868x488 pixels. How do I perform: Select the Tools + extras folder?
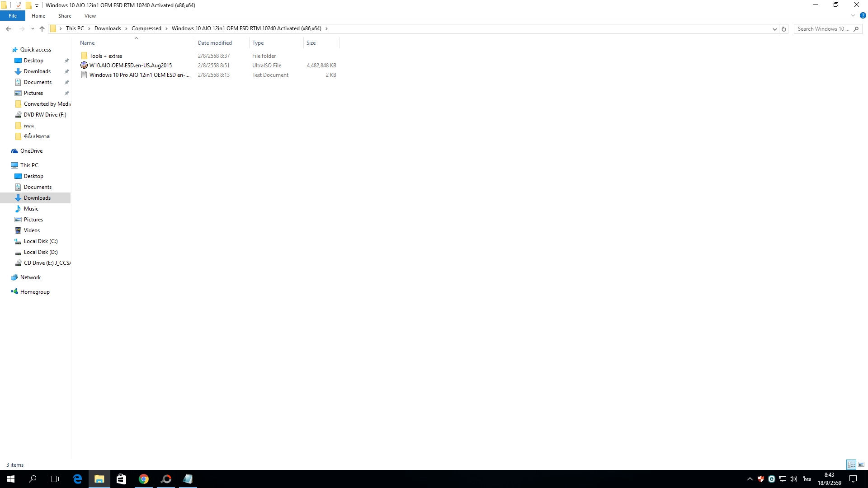point(106,56)
